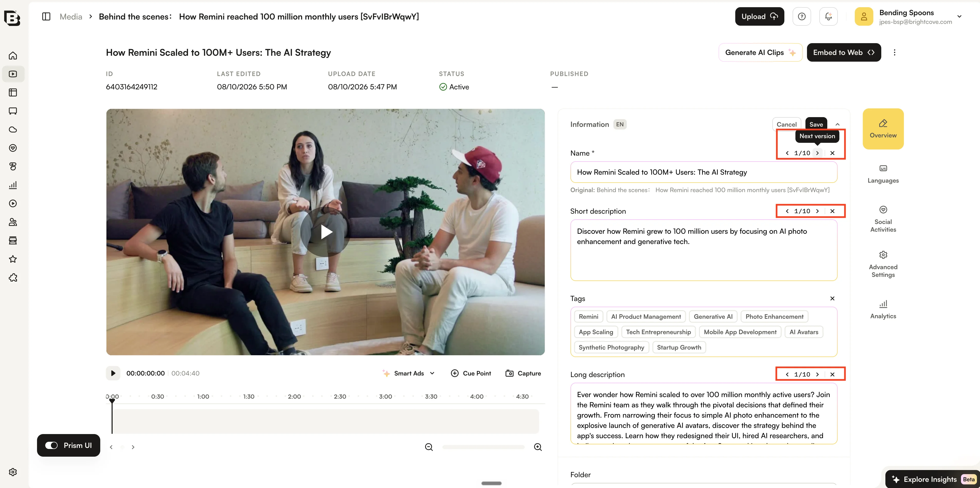This screenshot has height=488, width=980.
Task: Edit the Name input field
Action: click(703, 172)
